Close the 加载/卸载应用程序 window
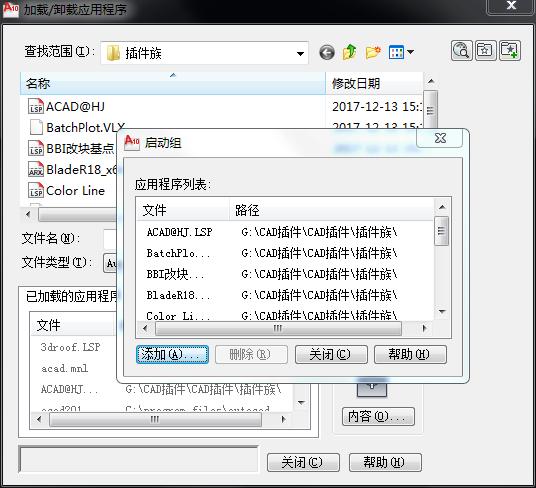 pyautogui.click(x=511, y=6)
